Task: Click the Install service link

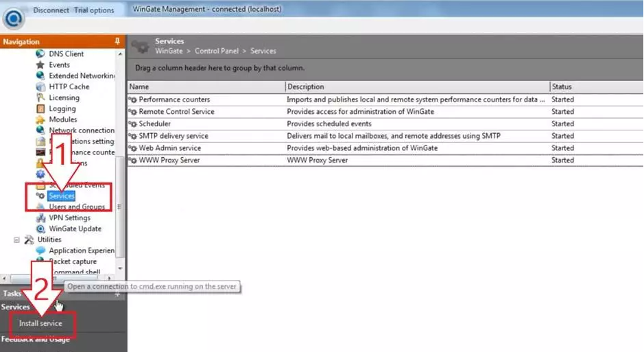Action: (40, 323)
